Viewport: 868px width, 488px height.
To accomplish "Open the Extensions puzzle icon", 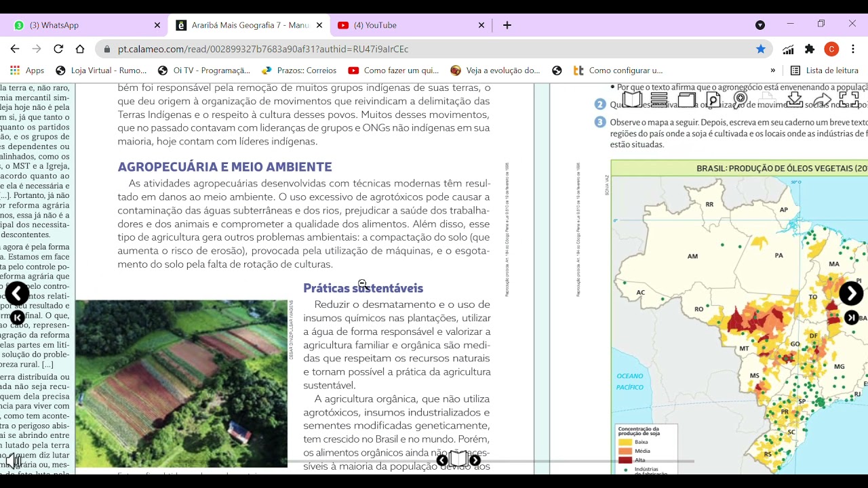I will click(x=810, y=49).
